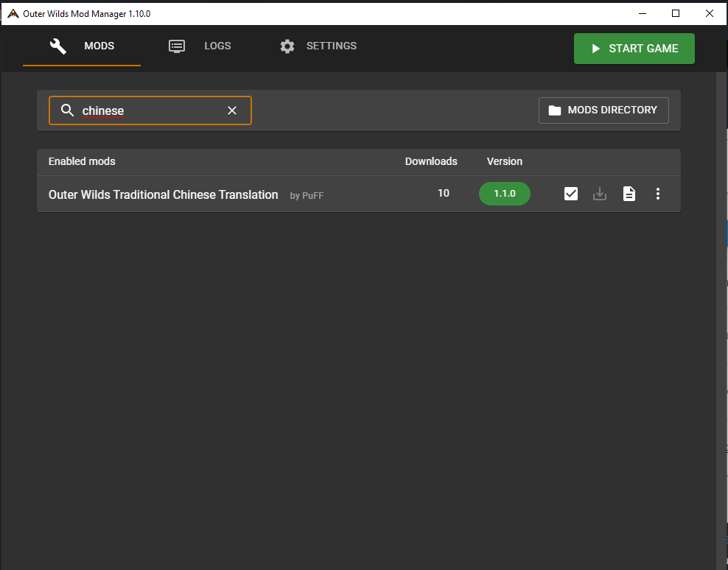
Task: Open the Mods Directory folder
Action: pos(603,110)
